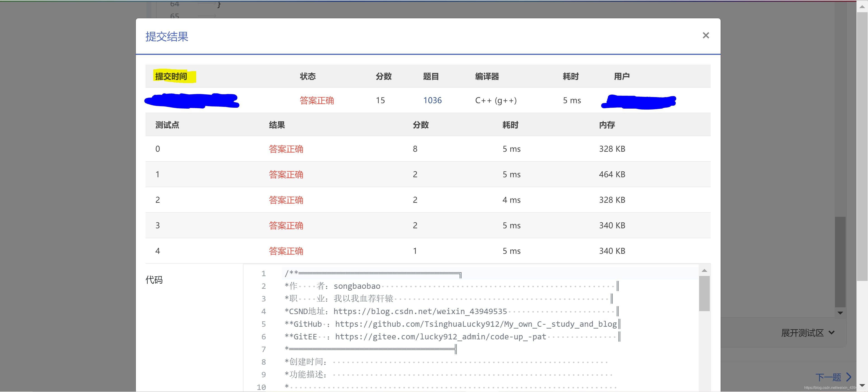Select the 用户 column header
This screenshot has width=868, height=392.
[x=622, y=76]
